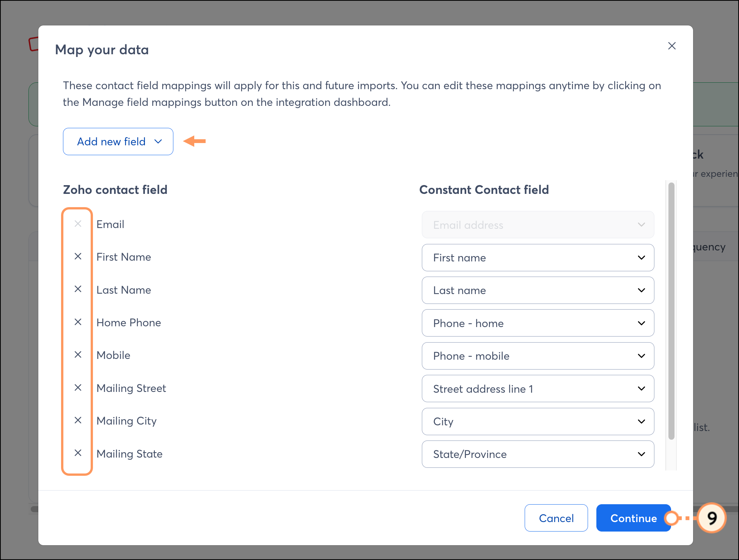Open the Phone - mobile dropdown
Screen dimensions: 739x560
(538, 356)
